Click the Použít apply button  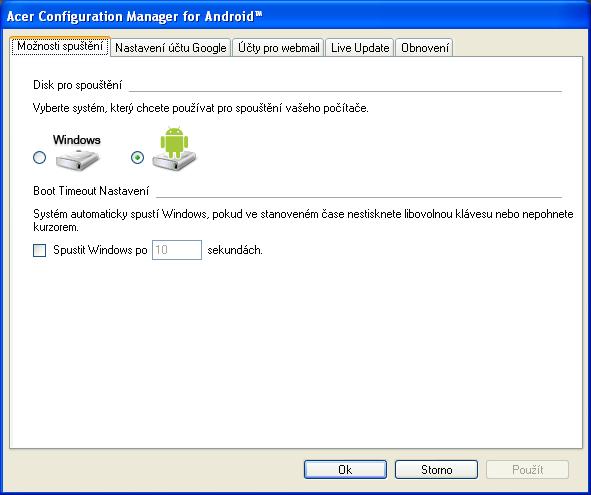528,470
